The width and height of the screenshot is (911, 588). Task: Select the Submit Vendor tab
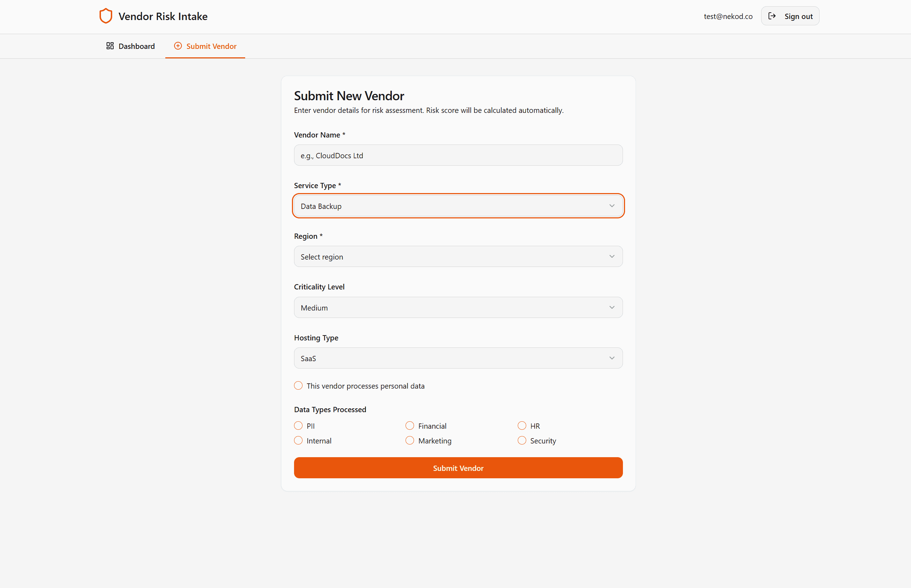[205, 46]
